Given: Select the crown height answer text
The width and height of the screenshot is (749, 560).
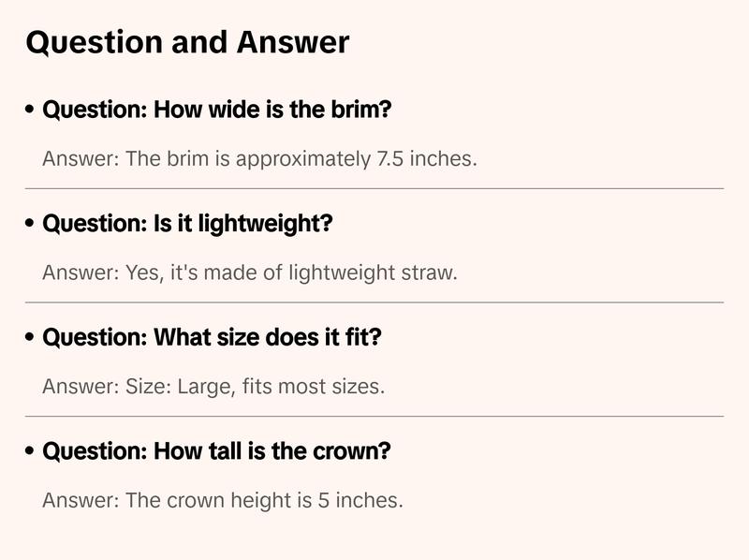Looking at the screenshot, I should [223, 500].
